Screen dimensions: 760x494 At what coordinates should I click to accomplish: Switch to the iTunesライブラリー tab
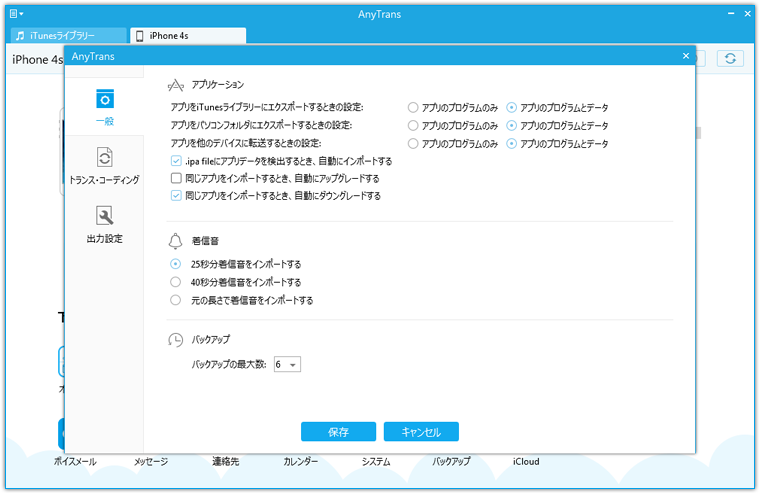(68, 36)
